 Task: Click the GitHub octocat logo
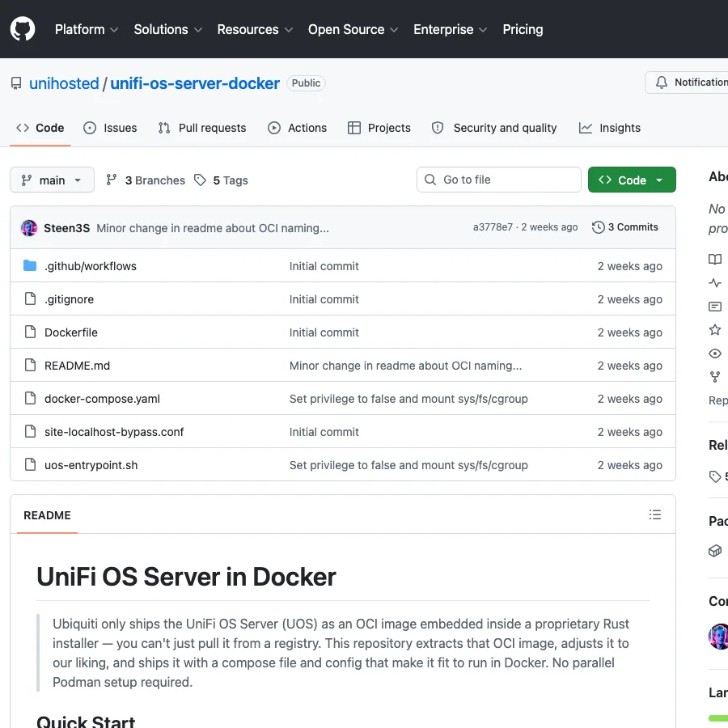tap(23, 29)
